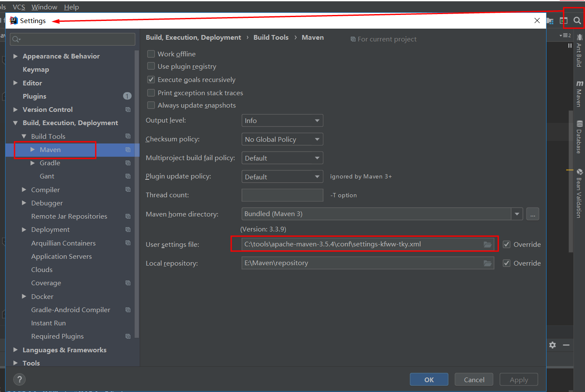585x392 pixels.
Task: Toggle Override for Local repository
Action: pos(506,263)
